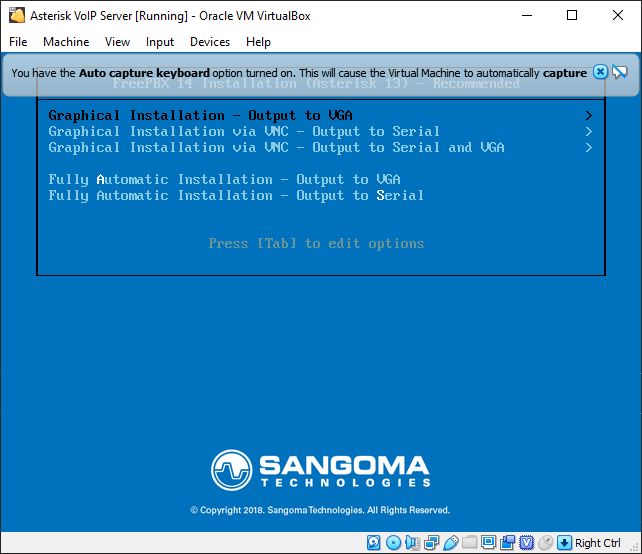Image resolution: width=642 pixels, height=554 pixels.
Task: Select Fully Automatic Installation - Output to Serial
Action: 236,195
